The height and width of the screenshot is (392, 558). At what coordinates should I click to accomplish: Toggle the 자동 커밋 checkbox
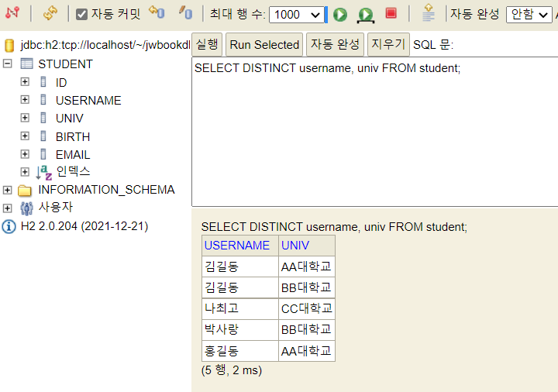tap(82, 14)
